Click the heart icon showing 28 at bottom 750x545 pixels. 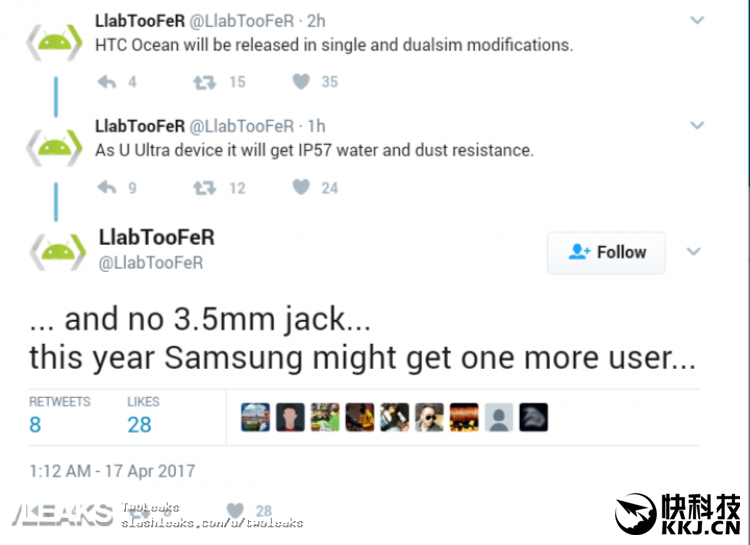pos(235,511)
